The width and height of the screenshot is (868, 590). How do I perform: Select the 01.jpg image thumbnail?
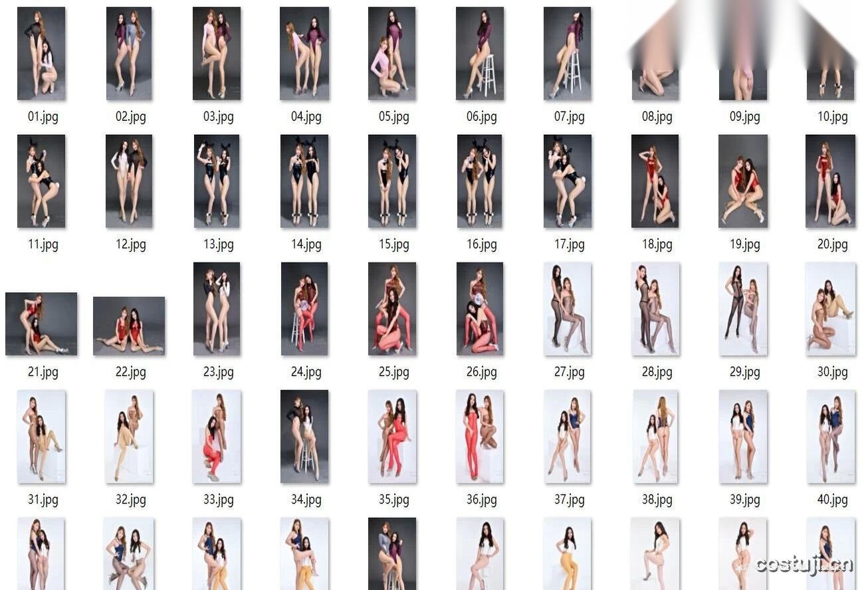(41, 54)
